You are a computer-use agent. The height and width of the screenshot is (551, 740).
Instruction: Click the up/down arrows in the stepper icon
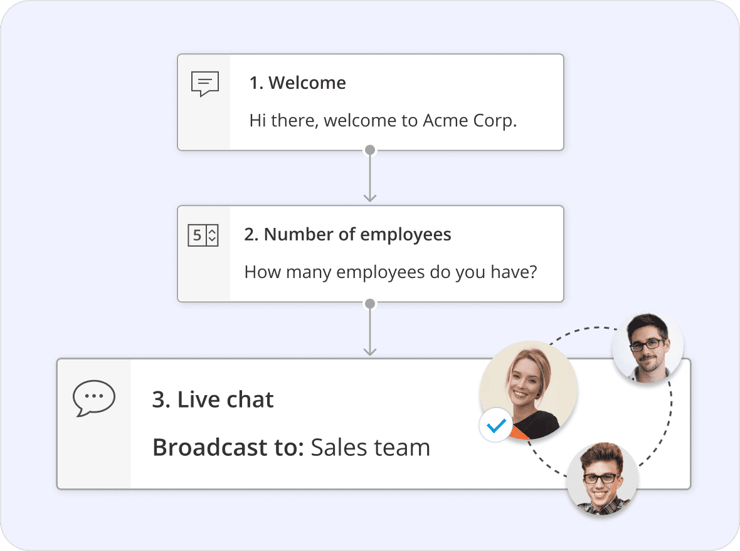pos(212,235)
